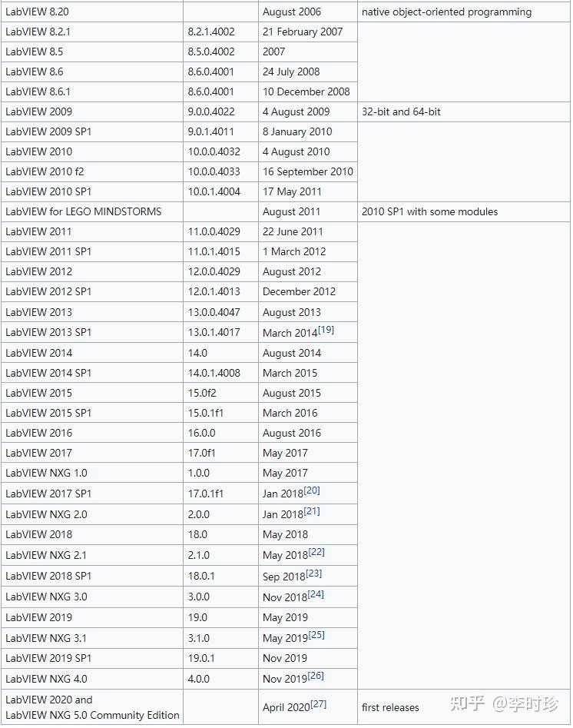Select the '10 December 2008' date cell
This screenshot has width=573, height=728.
pyautogui.click(x=307, y=91)
